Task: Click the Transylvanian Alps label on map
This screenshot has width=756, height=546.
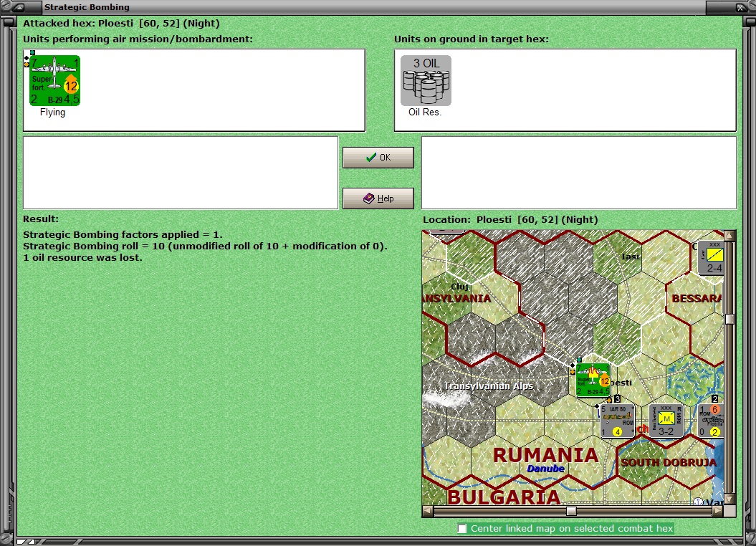Action: 489,386
